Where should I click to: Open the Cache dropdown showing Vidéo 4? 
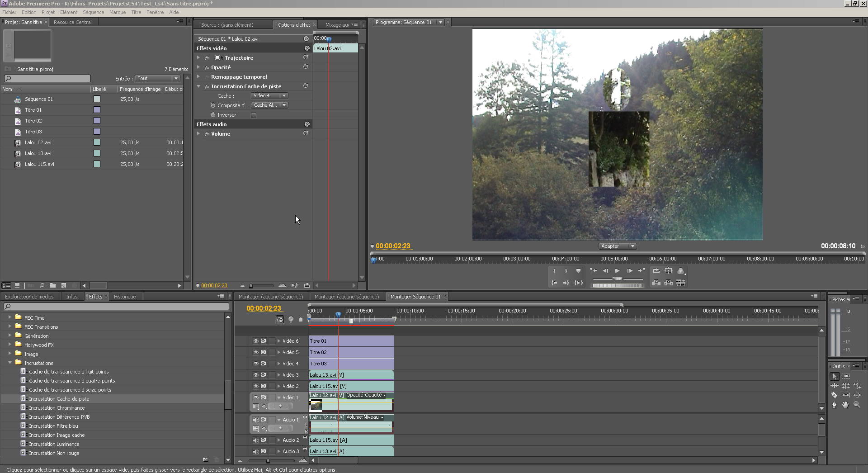click(x=269, y=96)
